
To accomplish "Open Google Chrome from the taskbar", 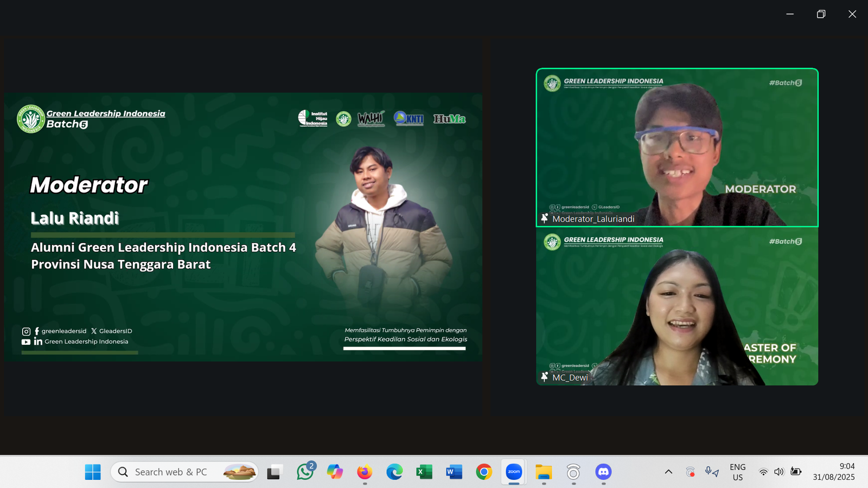I will [484, 472].
